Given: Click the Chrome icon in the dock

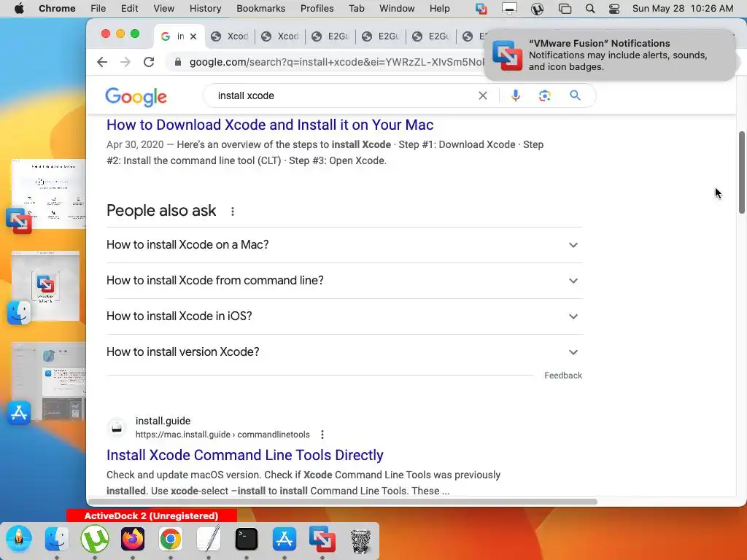Looking at the screenshot, I should tap(171, 539).
